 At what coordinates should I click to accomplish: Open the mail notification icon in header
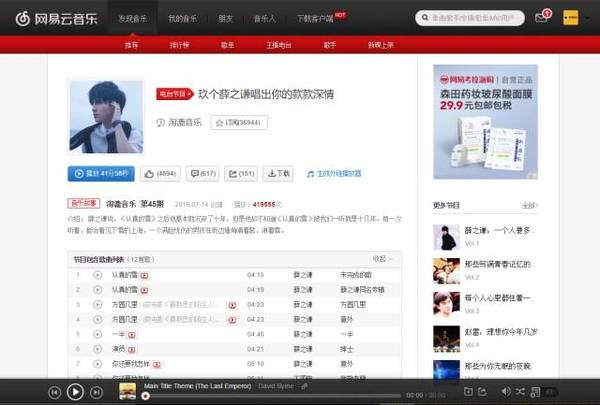(541, 18)
